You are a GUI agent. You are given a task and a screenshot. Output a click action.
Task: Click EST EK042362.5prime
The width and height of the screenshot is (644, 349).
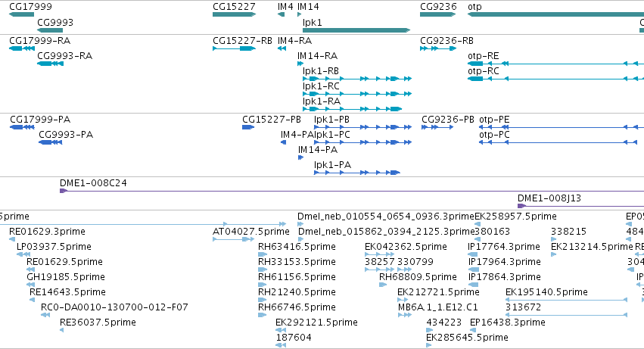click(406, 247)
